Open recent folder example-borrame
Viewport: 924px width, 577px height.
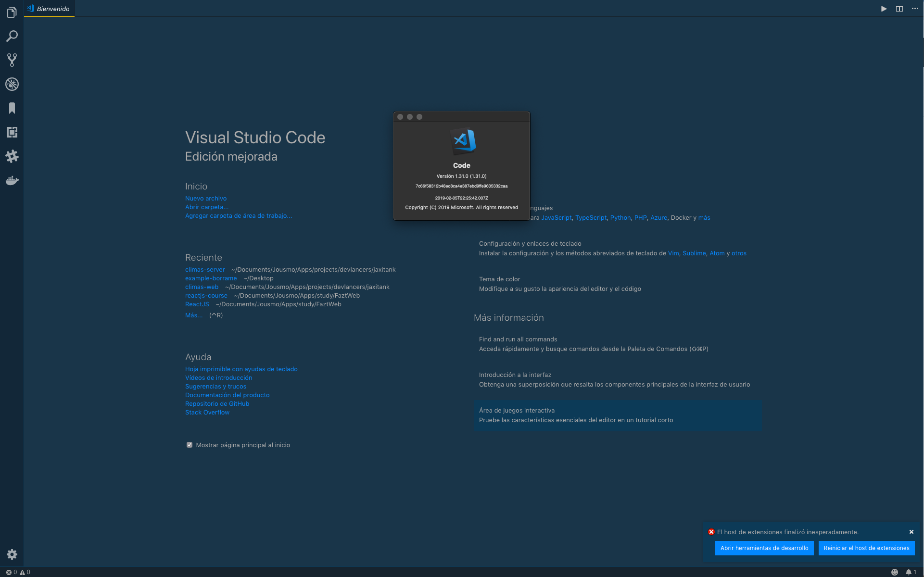211,278
